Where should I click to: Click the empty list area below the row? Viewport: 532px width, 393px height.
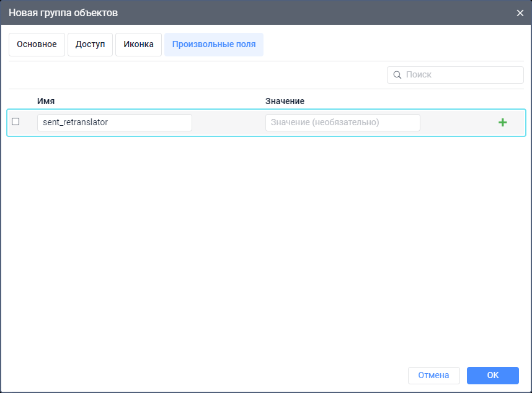click(x=265, y=248)
